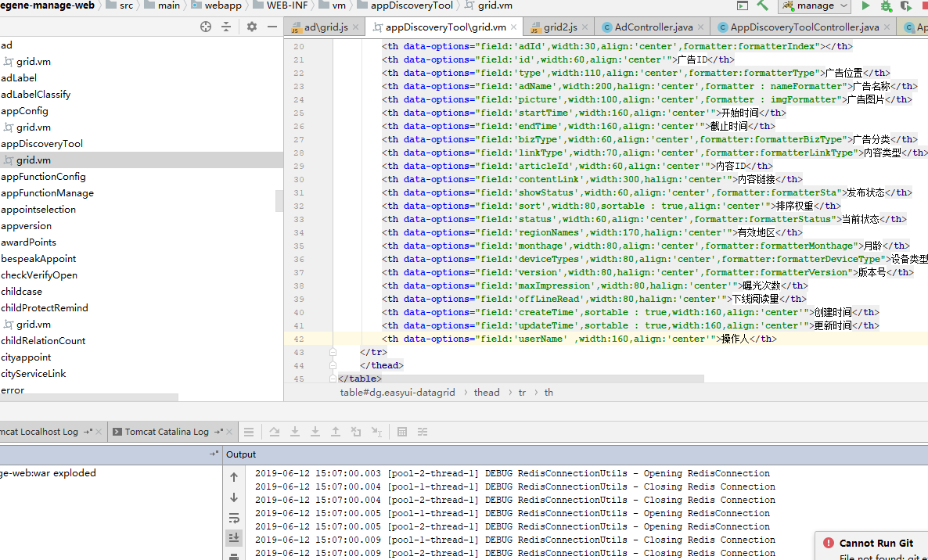The width and height of the screenshot is (928, 560).
Task: Toggle scroll to end of console
Action: point(234,538)
